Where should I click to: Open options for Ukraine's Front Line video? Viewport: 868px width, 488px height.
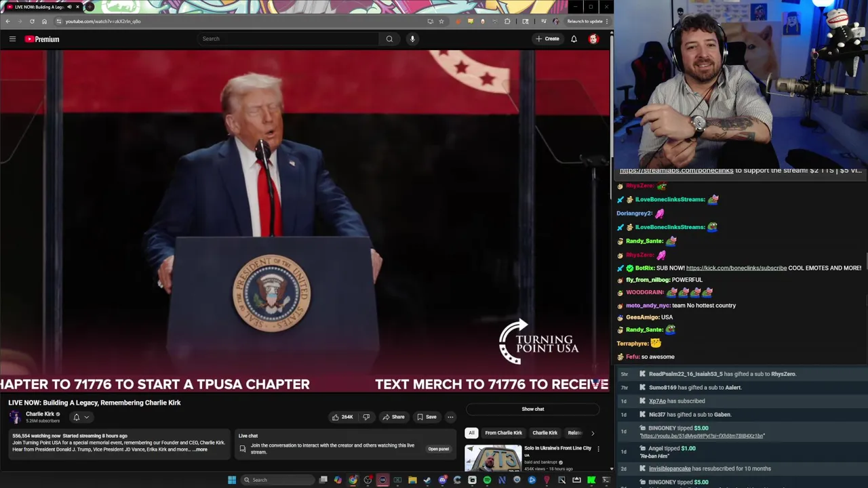pos(598,449)
